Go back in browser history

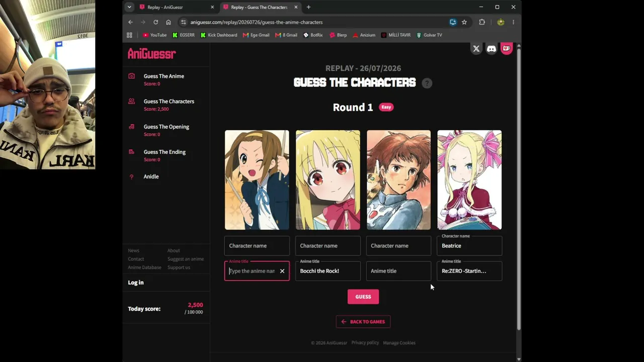[x=130, y=22]
